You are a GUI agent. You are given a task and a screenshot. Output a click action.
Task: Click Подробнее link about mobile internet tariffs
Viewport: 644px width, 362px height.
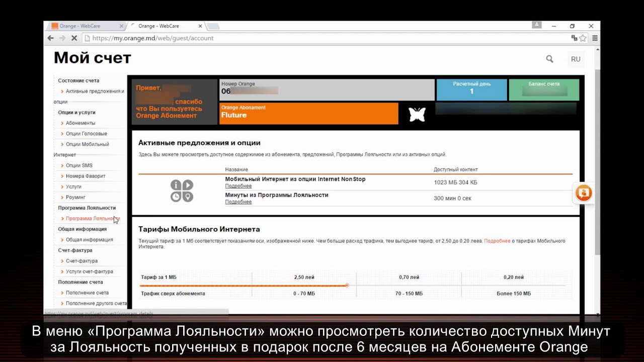(497, 241)
